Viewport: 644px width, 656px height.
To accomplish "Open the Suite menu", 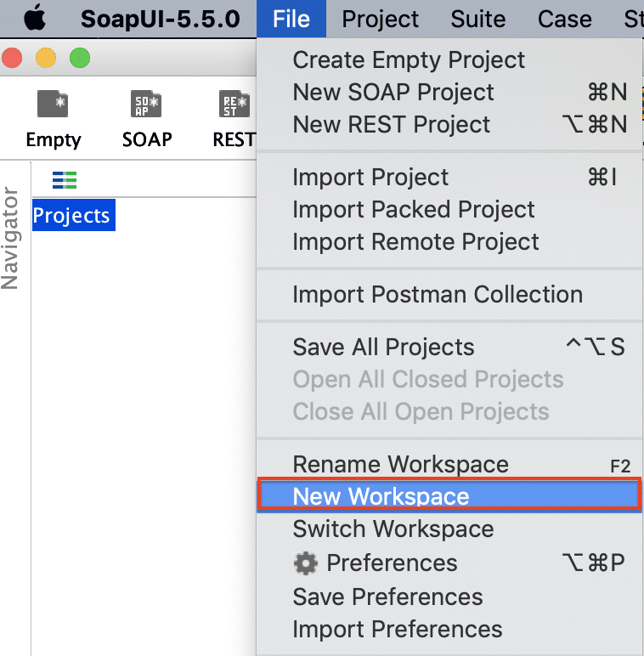I will coord(478,19).
